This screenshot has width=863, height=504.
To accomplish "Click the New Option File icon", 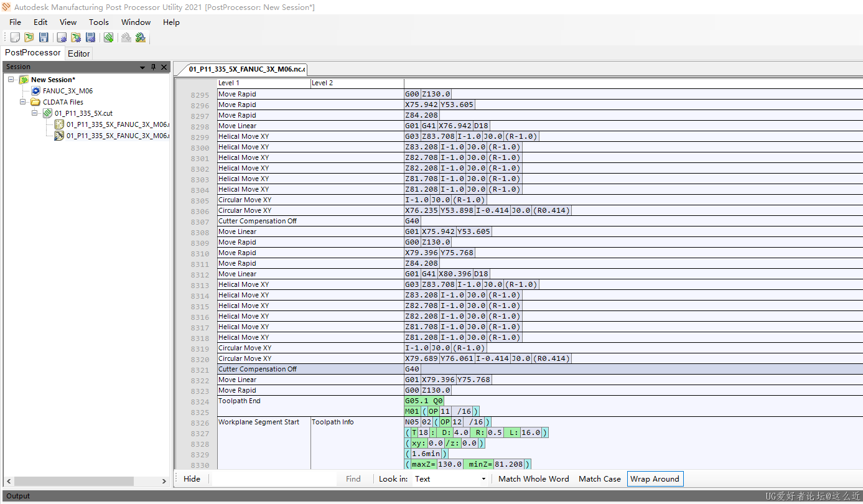I will (x=62, y=38).
